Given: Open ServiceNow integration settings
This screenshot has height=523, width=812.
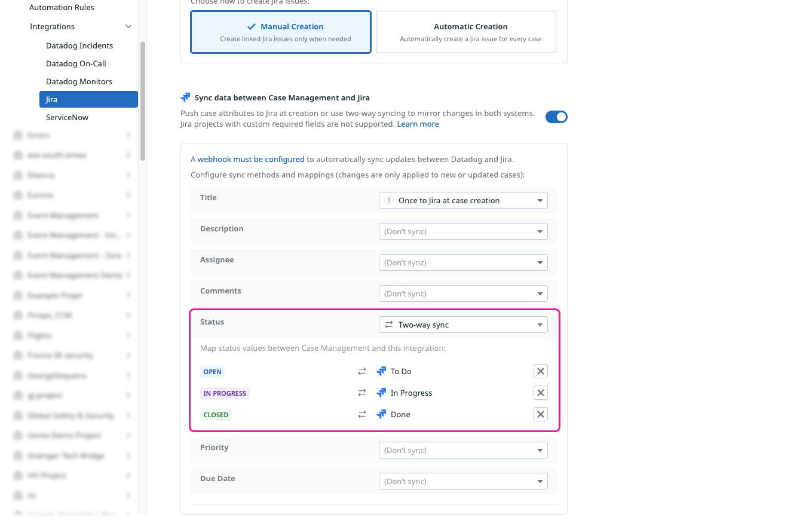Looking at the screenshot, I should [67, 118].
